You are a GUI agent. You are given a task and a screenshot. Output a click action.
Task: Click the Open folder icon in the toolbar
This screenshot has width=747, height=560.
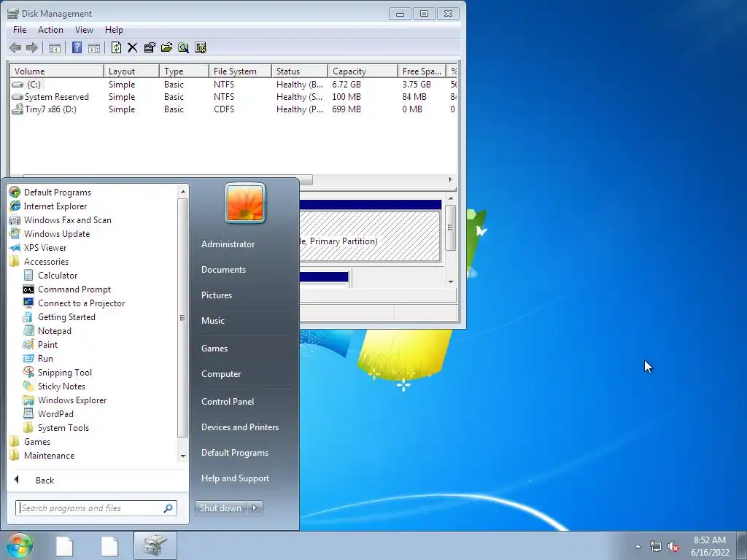[166, 47]
